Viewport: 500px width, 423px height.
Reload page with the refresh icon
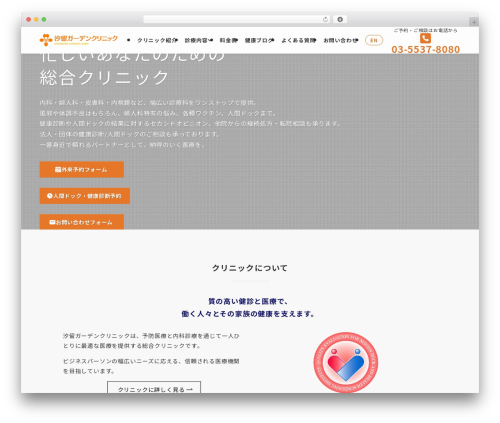point(325,19)
